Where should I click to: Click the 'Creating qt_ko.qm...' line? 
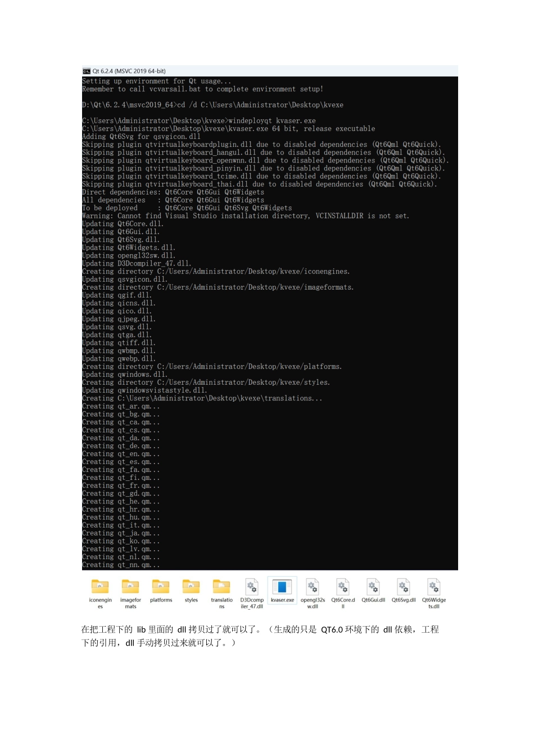tap(121, 541)
